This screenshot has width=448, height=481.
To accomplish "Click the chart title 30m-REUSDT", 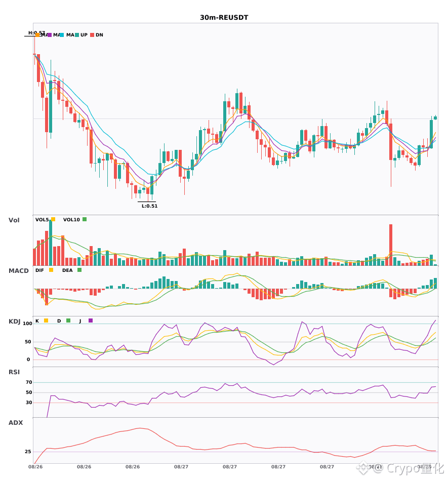I will [224, 18].
